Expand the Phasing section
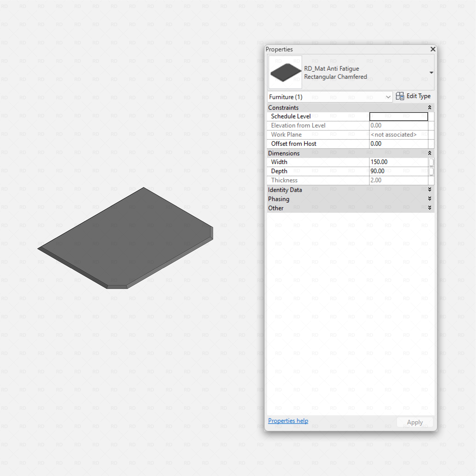The height and width of the screenshot is (476, 476). point(430,199)
